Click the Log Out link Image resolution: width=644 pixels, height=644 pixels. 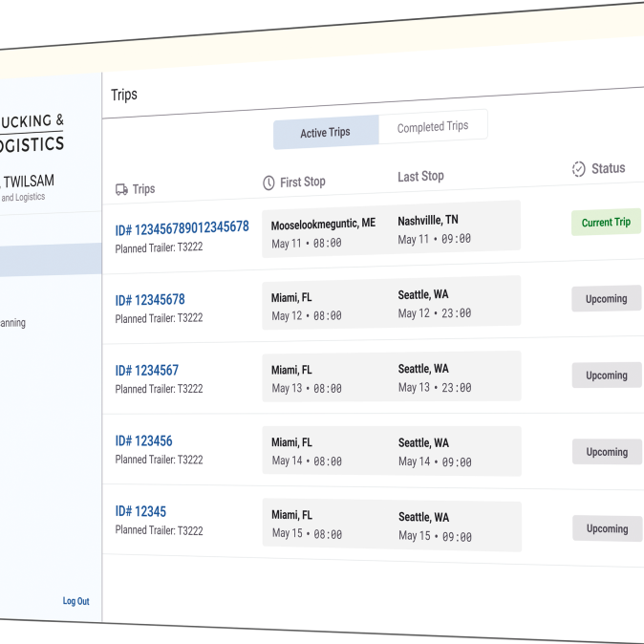(75, 601)
